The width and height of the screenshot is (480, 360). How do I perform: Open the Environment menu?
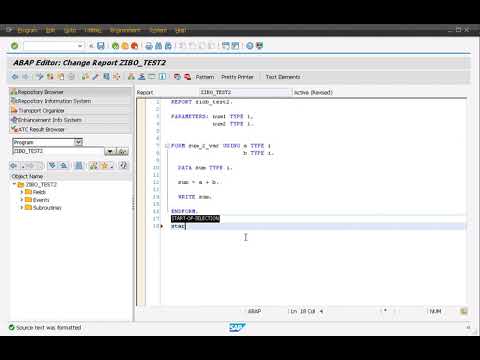[x=125, y=30]
